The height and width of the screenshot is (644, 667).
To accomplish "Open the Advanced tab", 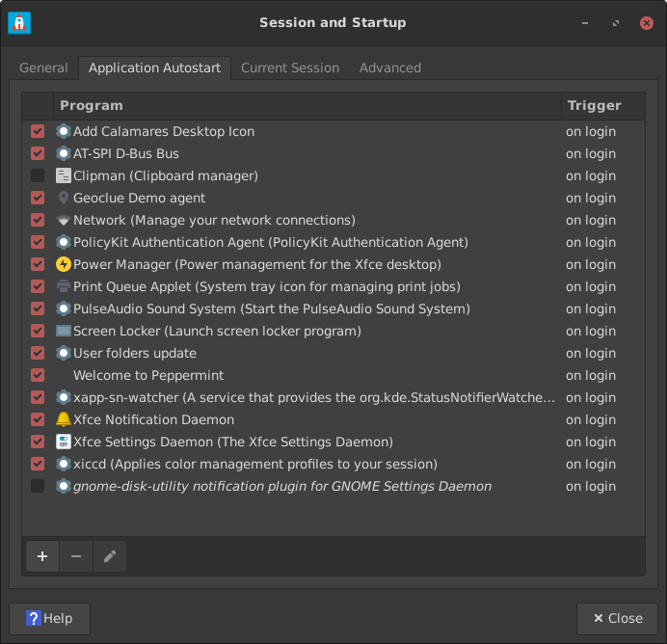I will pos(390,68).
